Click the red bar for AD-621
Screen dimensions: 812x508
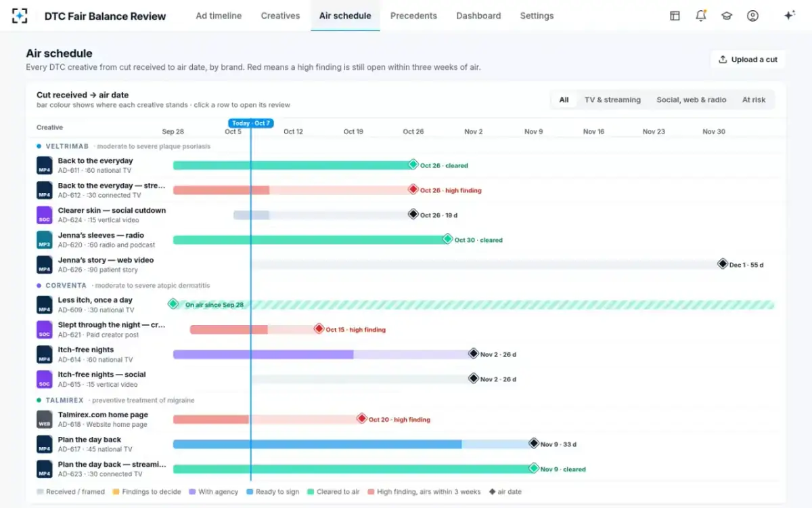click(x=229, y=329)
